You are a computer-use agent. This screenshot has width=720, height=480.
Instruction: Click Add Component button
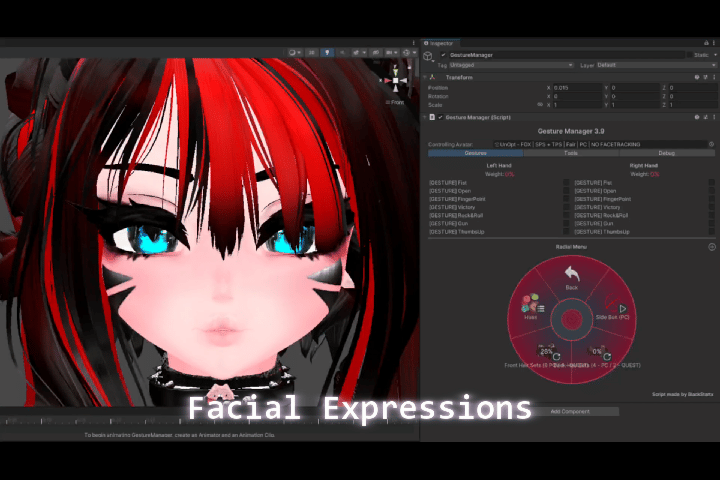tap(570, 411)
